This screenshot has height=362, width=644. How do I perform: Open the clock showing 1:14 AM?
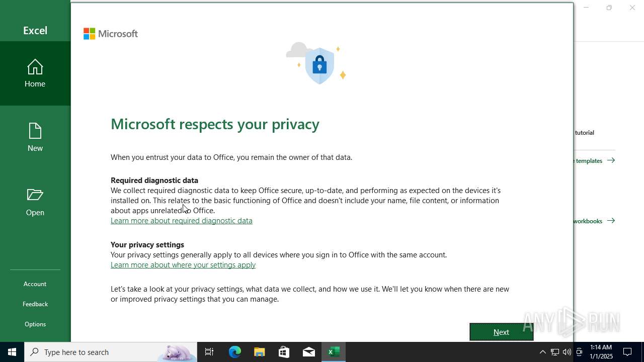[x=601, y=352]
